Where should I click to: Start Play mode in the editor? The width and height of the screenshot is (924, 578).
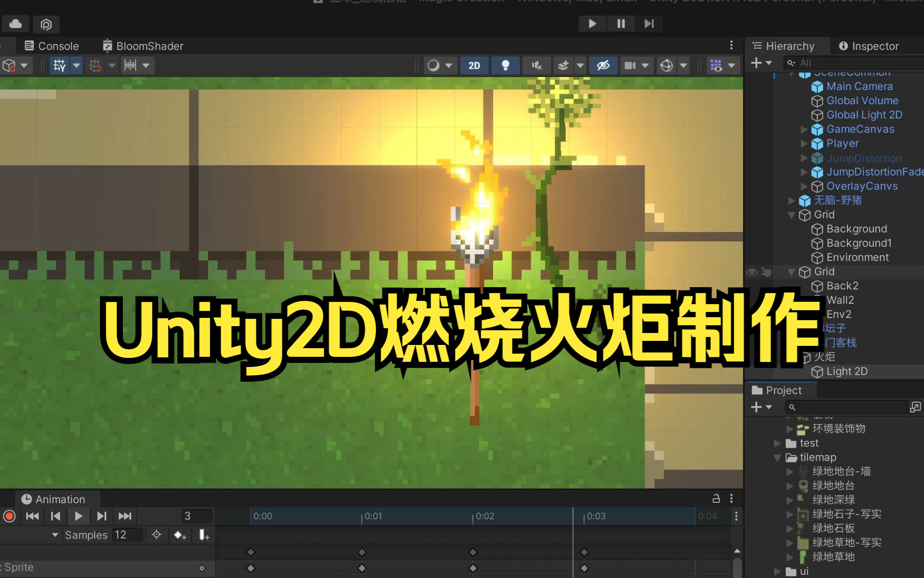[592, 23]
